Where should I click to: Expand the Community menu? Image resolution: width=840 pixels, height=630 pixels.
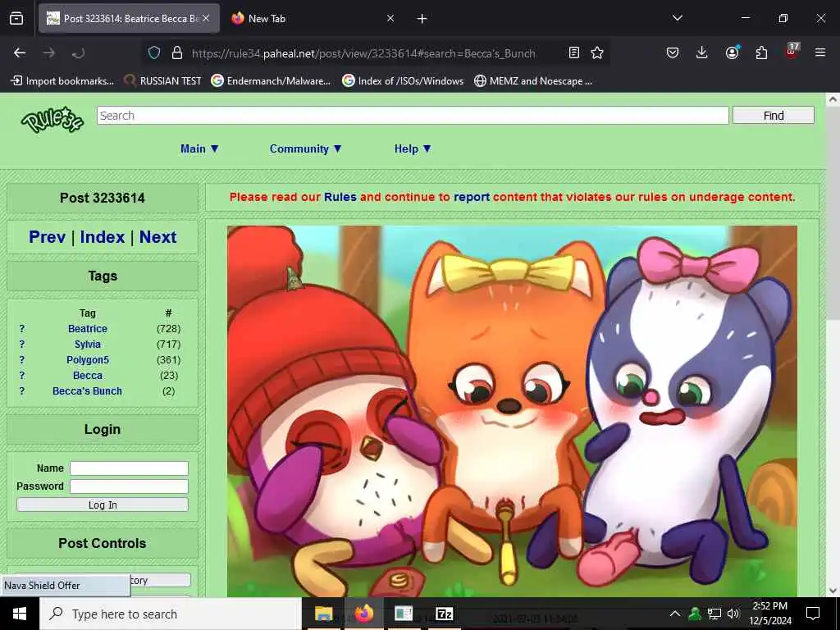tap(305, 149)
